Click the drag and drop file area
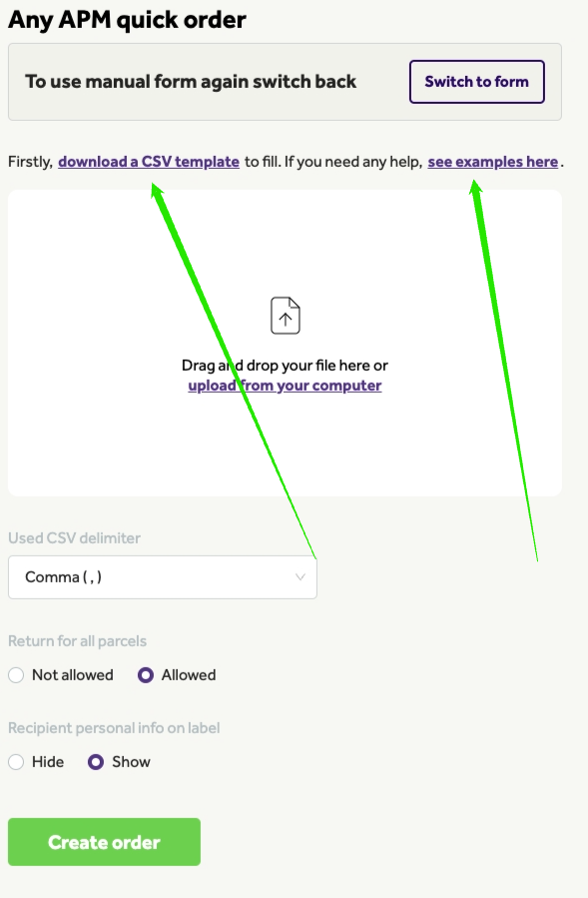Image resolution: width=588 pixels, height=898 pixels. coord(286,343)
